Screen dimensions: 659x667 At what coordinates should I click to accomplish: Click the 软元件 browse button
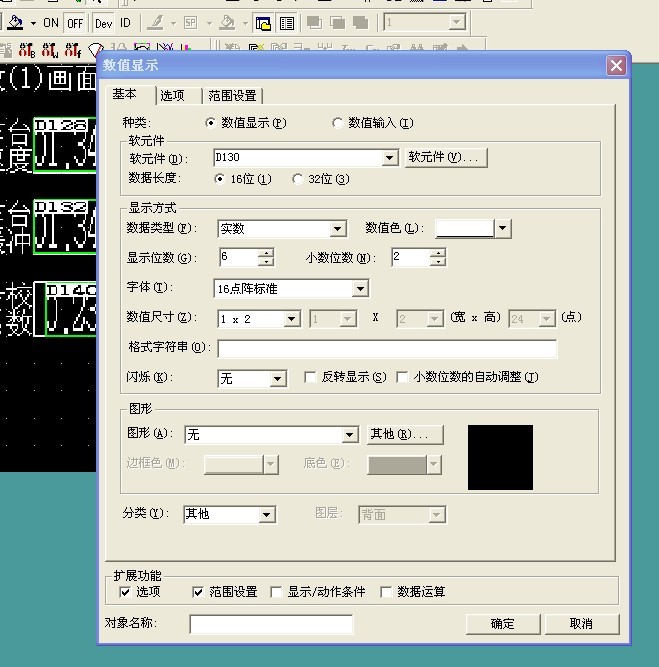[445, 158]
